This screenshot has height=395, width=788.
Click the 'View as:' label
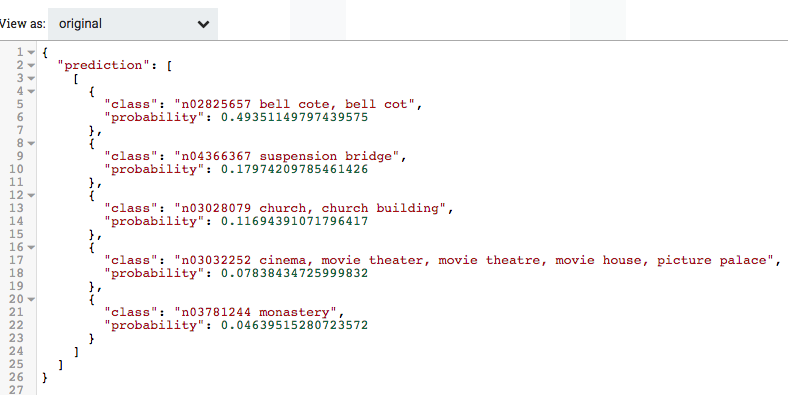point(22,24)
